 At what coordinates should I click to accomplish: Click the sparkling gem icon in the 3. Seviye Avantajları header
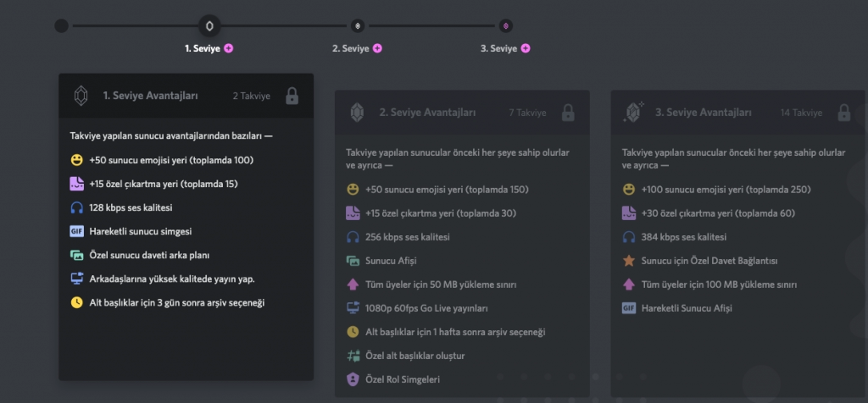632,113
